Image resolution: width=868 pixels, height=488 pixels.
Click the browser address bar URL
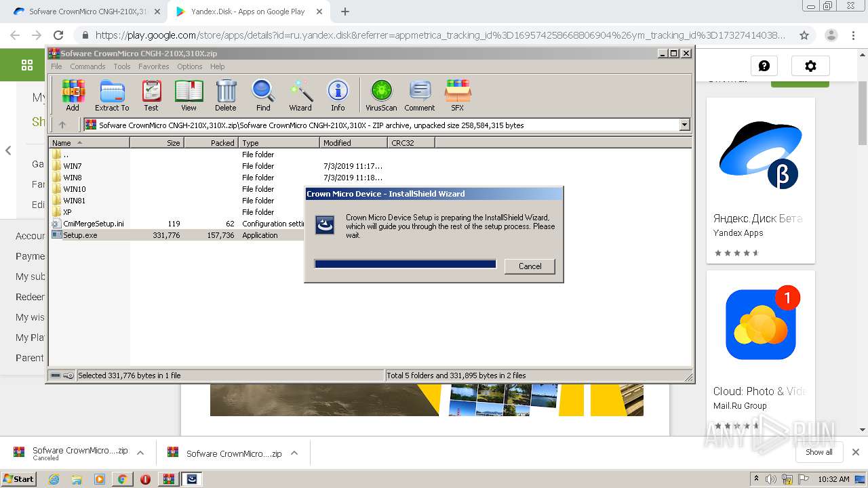pos(441,35)
